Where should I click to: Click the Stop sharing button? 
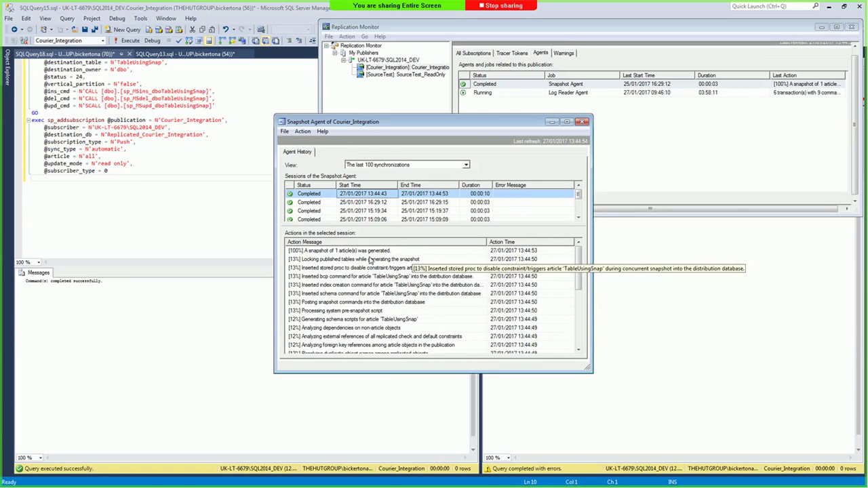[501, 5]
